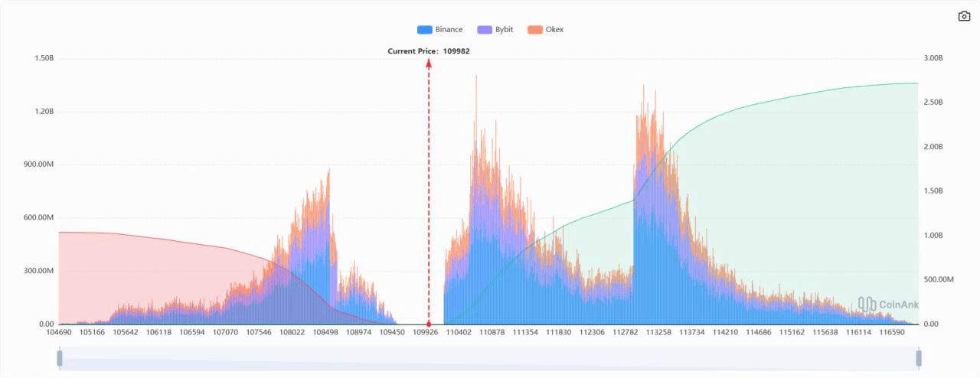Click left axis value 300.00M
980x378 pixels.
click(x=40, y=271)
